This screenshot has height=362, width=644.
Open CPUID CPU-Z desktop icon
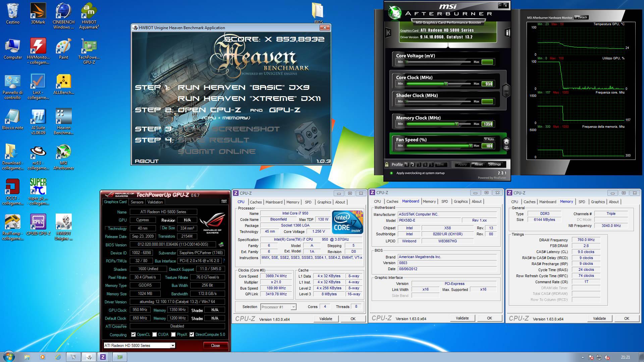(38, 225)
